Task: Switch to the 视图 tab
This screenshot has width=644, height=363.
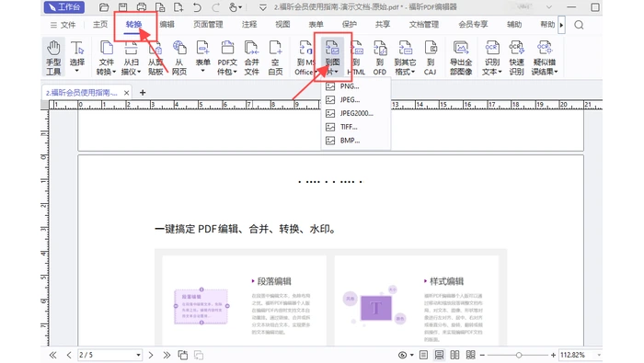Action: 282,25
